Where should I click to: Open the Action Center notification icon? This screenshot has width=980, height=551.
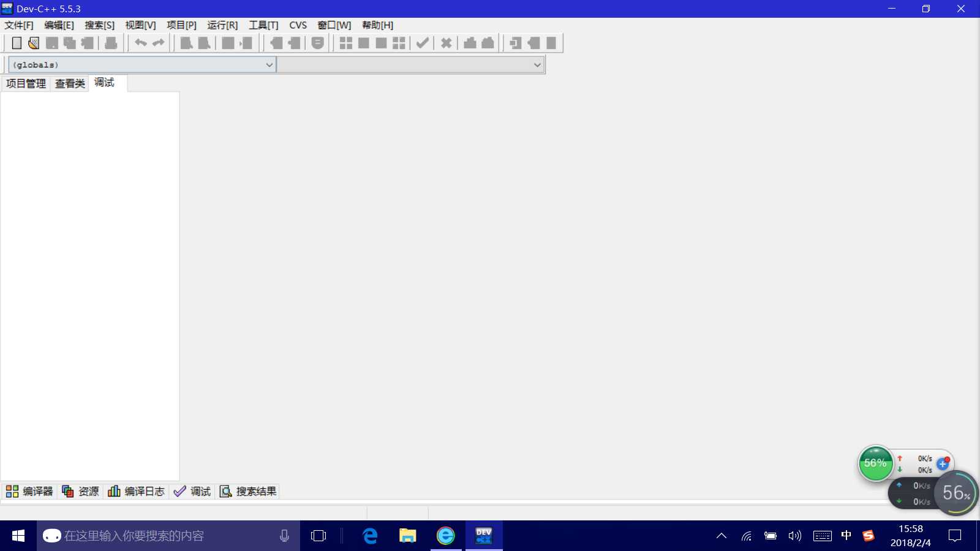[x=955, y=536]
